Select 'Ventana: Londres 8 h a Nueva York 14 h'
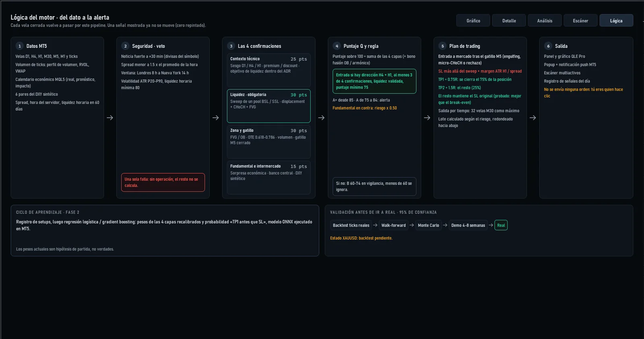 [x=155, y=73]
